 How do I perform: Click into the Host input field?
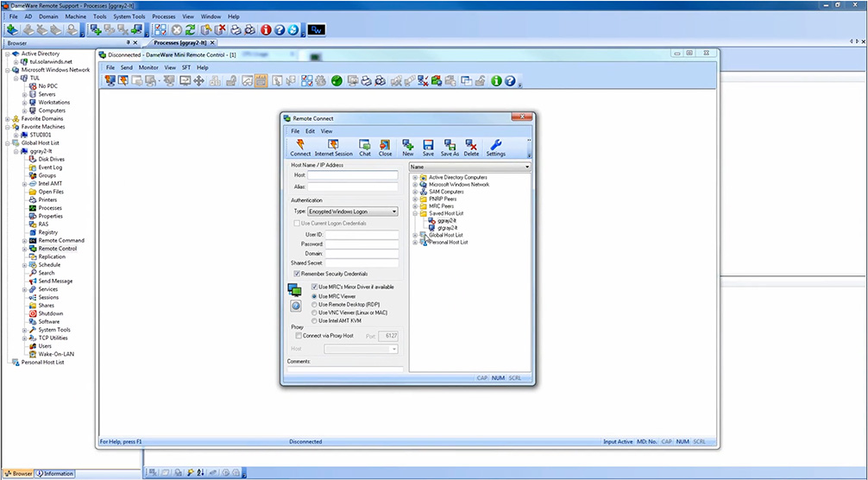pyautogui.click(x=353, y=175)
